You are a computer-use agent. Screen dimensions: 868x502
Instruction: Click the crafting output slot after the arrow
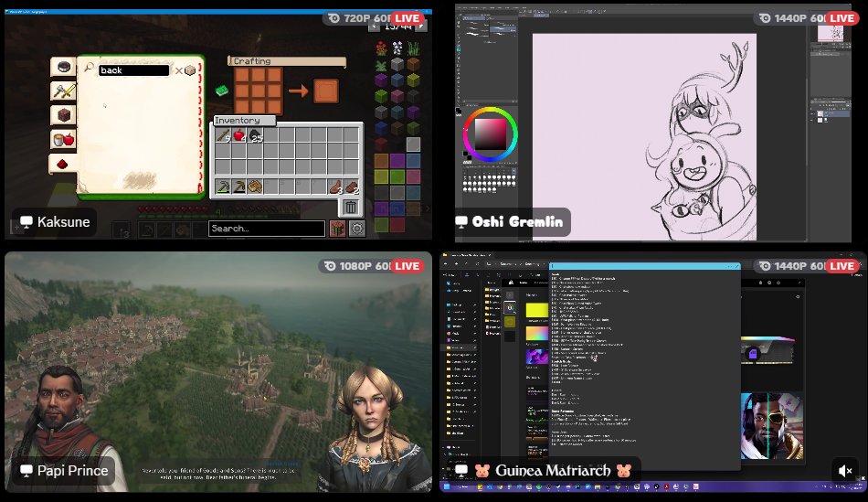point(326,91)
